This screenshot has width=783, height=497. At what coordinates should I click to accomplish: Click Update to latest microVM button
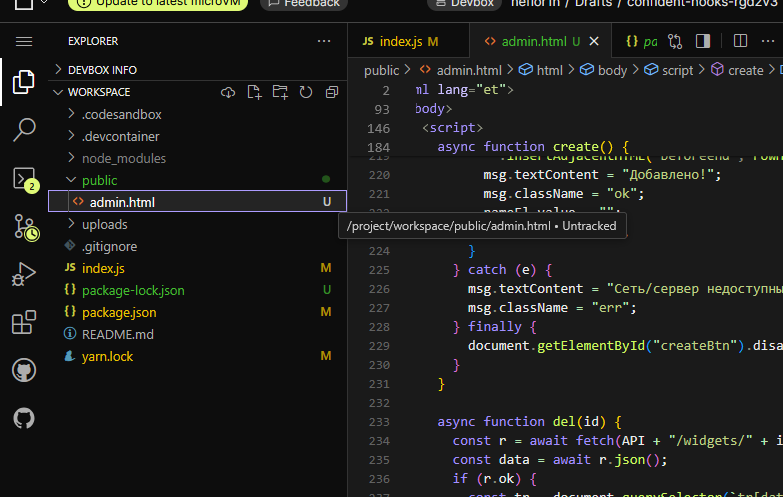click(x=158, y=3)
